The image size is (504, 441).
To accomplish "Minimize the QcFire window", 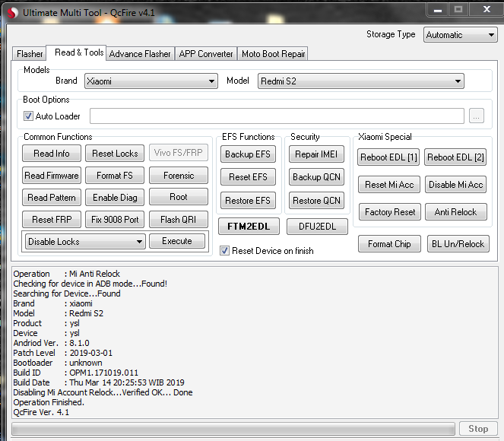I will point(437,10).
